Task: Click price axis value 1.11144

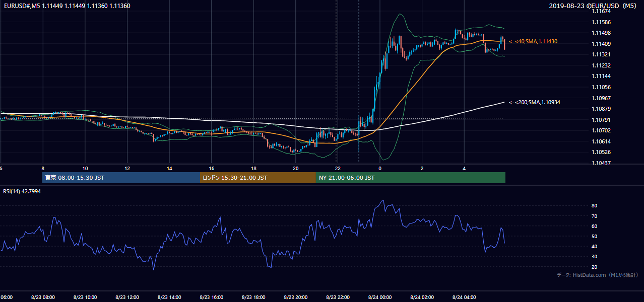Action: (x=601, y=76)
